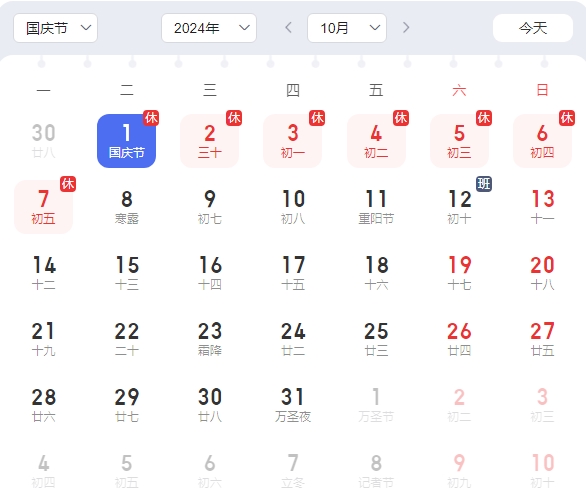The image size is (586, 492).
Task: Go to next month with right arrow
Action: (406, 28)
